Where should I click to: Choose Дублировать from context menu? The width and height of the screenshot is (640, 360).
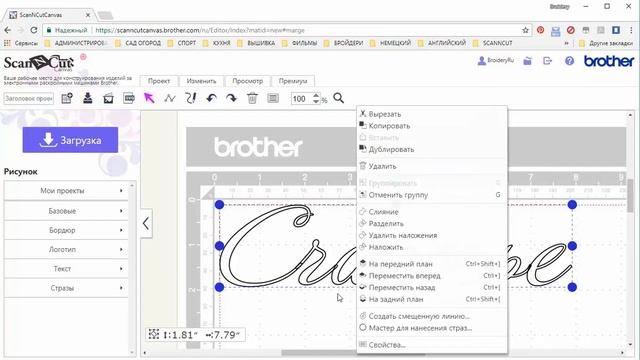pos(432,149)
